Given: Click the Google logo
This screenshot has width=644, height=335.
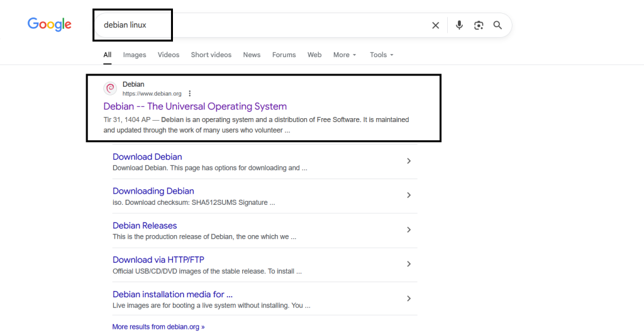Looking at the screenshot, I should tap(49, 25).
